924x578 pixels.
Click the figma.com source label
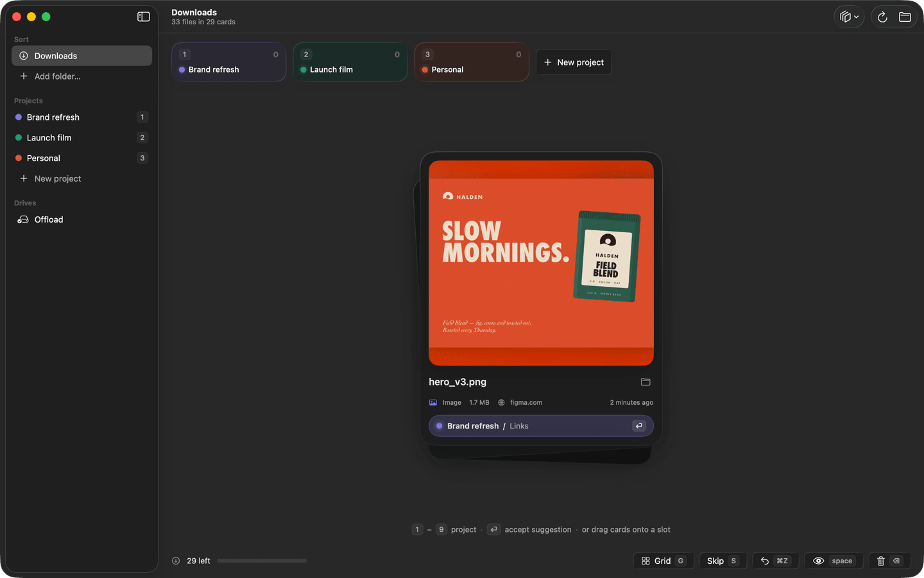tap(526, 403)
